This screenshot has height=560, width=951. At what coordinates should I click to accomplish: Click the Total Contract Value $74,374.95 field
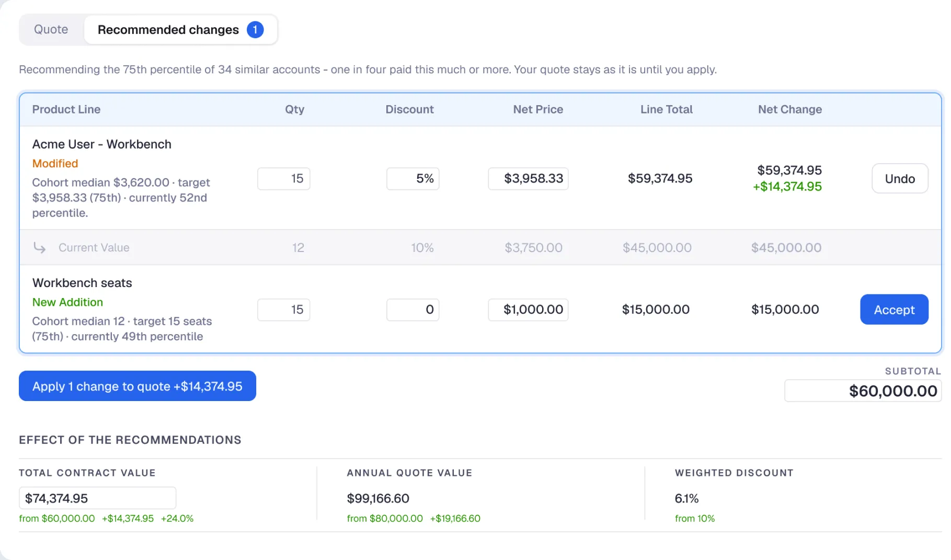[x=97, y=498]
